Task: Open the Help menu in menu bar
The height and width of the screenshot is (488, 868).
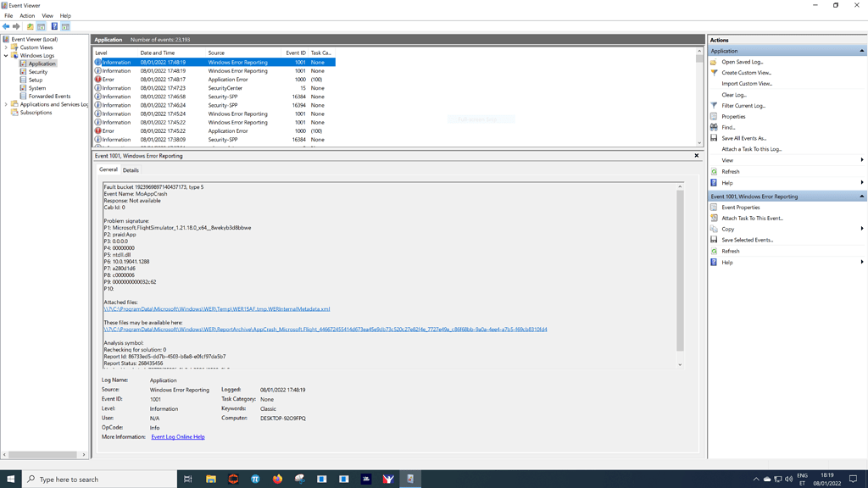Action: (65, 15)
